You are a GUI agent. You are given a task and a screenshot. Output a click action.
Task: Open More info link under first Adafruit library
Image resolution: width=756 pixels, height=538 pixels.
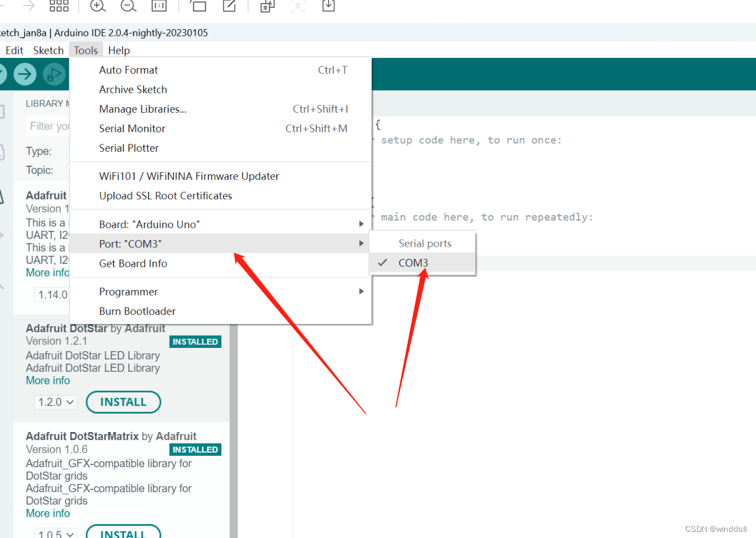pyautogui.click(x=48, y=272)
